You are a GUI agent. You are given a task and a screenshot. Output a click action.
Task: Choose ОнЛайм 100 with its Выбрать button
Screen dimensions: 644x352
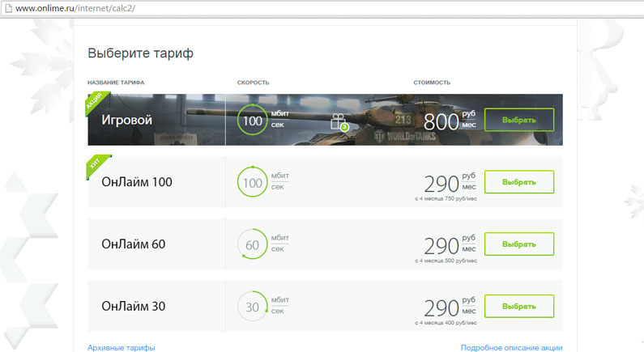pos(518,182)
